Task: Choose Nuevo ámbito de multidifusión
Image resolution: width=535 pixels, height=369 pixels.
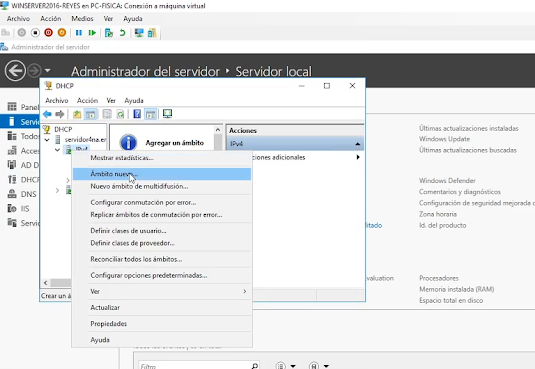Action: [162, 186]
